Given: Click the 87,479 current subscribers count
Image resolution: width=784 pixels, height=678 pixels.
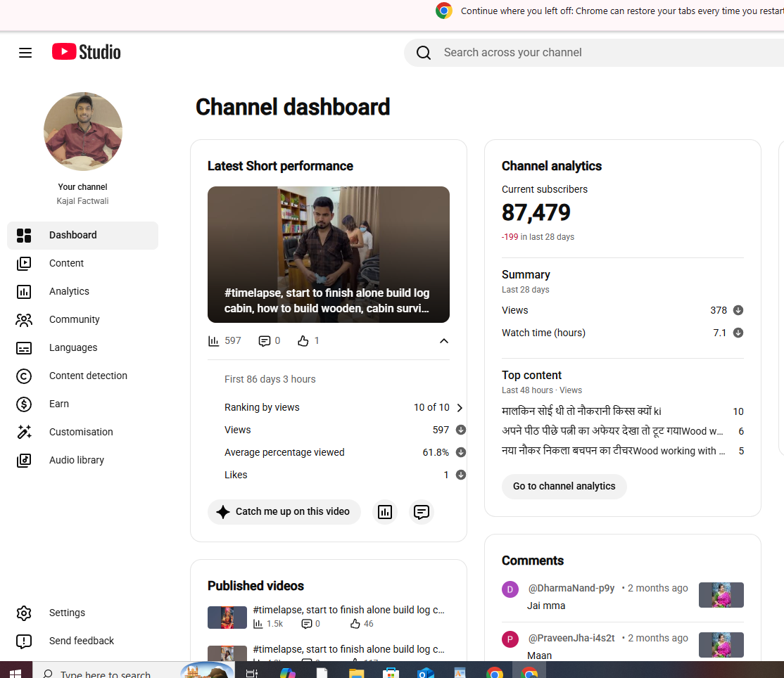Looking at the screenshot, I should point(536,212).
